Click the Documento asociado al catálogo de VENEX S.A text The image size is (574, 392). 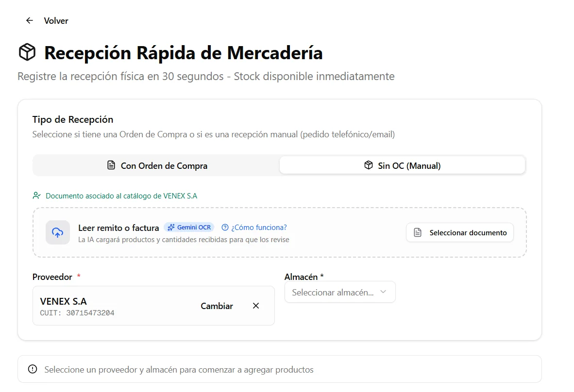[x=121, y=196]
